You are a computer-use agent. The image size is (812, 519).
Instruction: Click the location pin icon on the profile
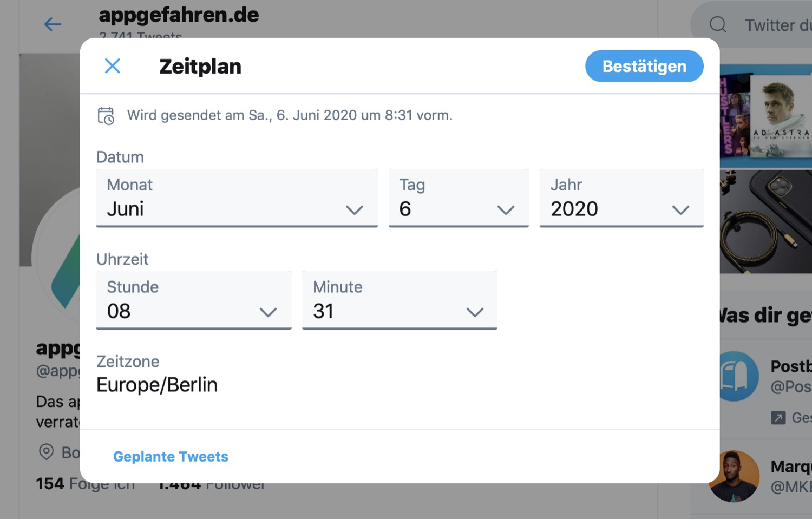click(x=46, y=453)
